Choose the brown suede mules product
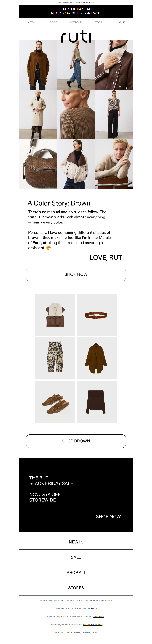 [55, 402]
